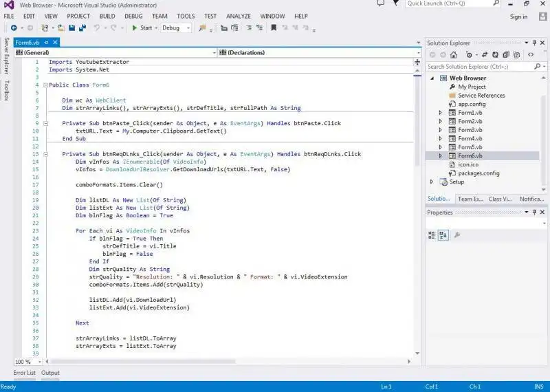The height and width of the screenshot is (392, 550).
Task: Click Sync with Active Document icon
Action: (x=485, y=55)
